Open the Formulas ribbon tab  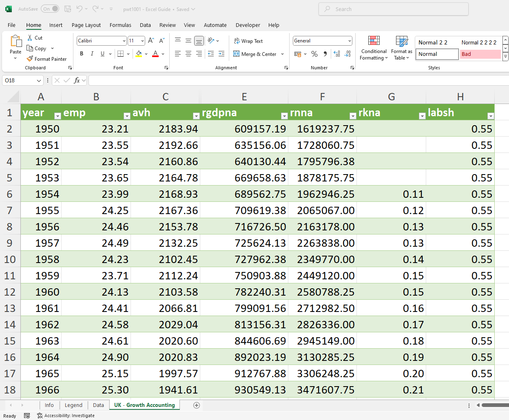(x=120, y=25)
